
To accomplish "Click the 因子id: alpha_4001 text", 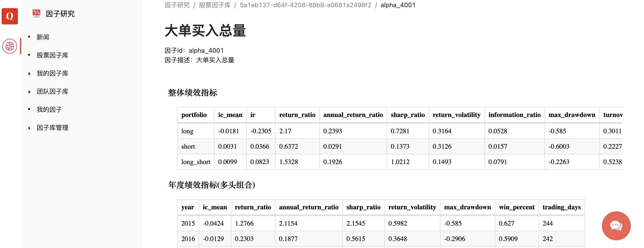I will point(194,51).
